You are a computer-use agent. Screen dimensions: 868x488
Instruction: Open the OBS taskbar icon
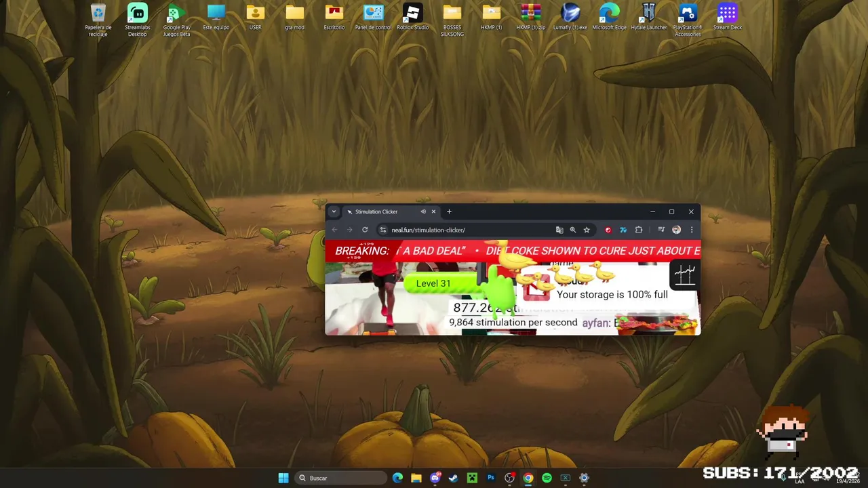(509, 478)
